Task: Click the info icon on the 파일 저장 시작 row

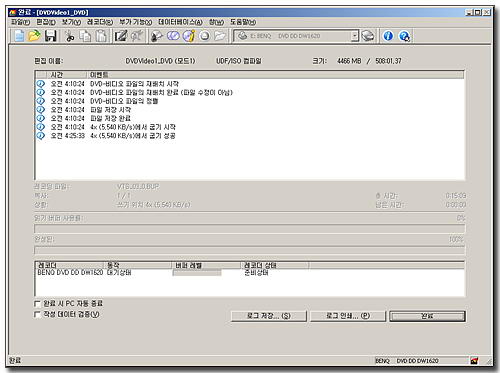Action: click(40, 110)
